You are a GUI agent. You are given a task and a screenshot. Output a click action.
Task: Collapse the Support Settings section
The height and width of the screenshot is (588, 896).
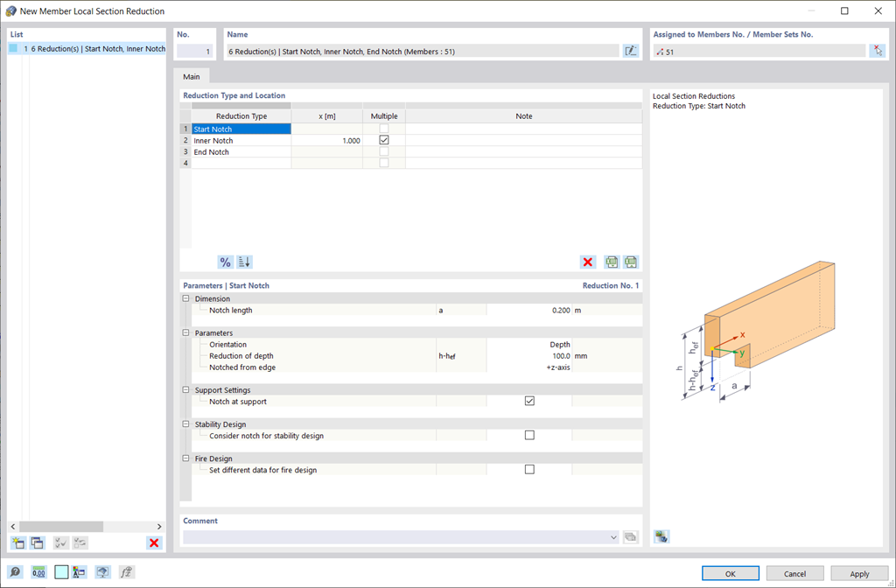coord(185,389)
